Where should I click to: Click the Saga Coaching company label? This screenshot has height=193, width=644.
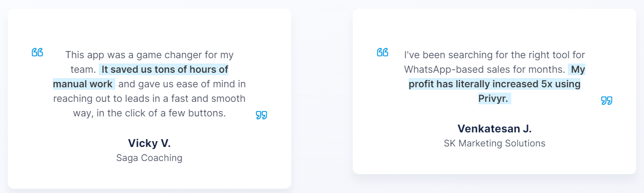coord(149,158)
